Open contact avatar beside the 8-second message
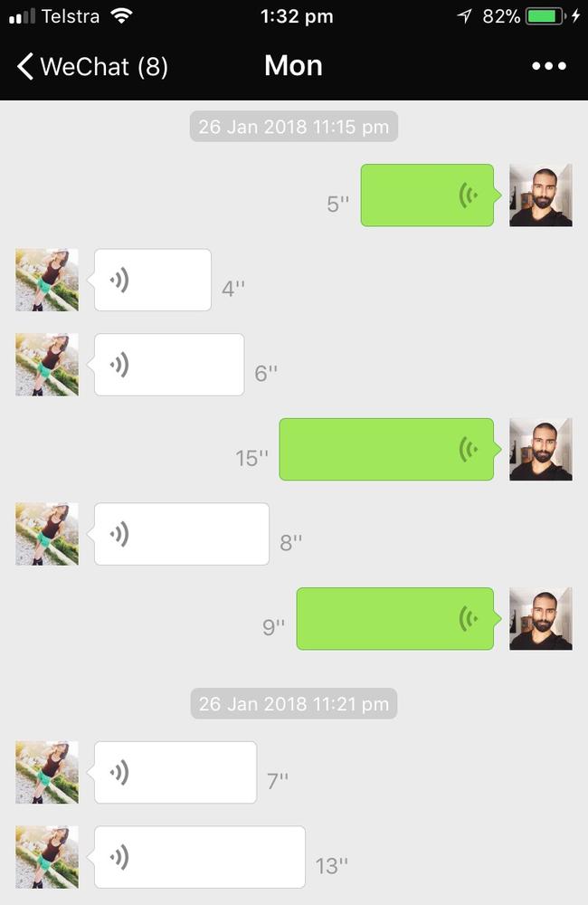 click(x=47, y=534)
